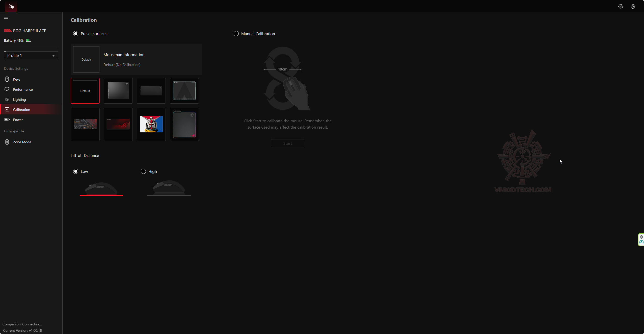
Task: Open the hamburger sidebar menu
Action: click(6, 19)
